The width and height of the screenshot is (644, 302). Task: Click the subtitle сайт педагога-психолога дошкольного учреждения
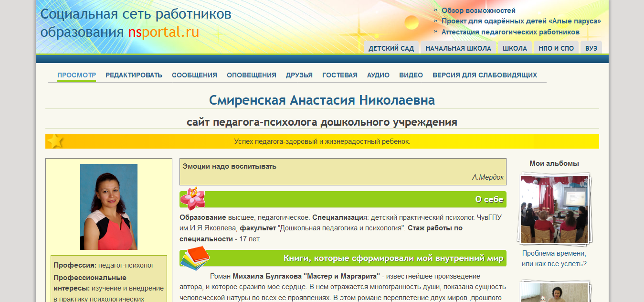[322, 122]
